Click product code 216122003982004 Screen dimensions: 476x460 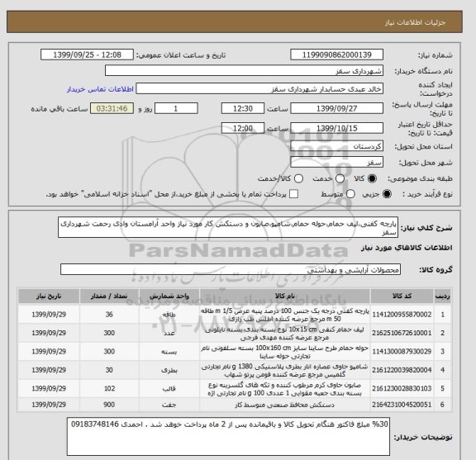(402, 370)
